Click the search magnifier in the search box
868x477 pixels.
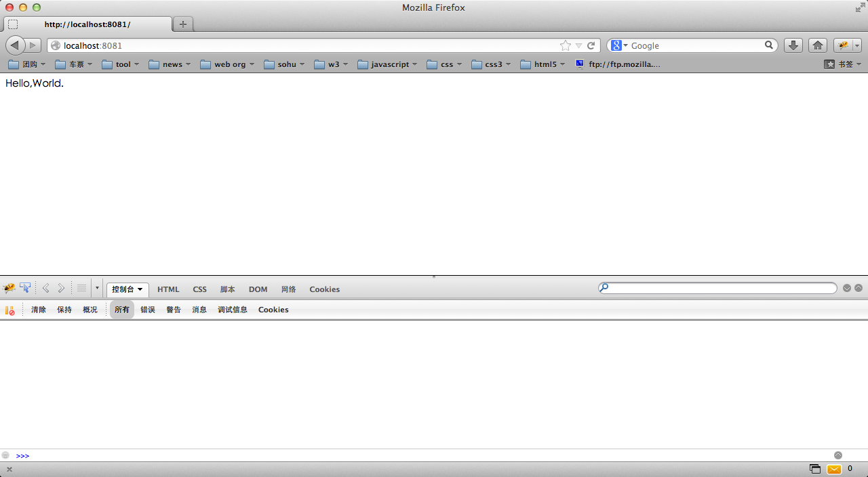tap(769, 45)
